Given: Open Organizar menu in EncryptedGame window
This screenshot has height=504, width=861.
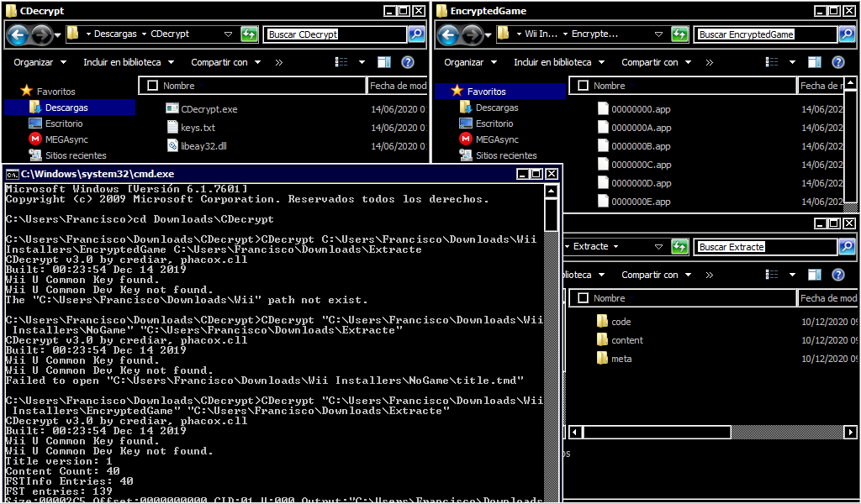Looking at the screenshot, I should pos(470,62).
